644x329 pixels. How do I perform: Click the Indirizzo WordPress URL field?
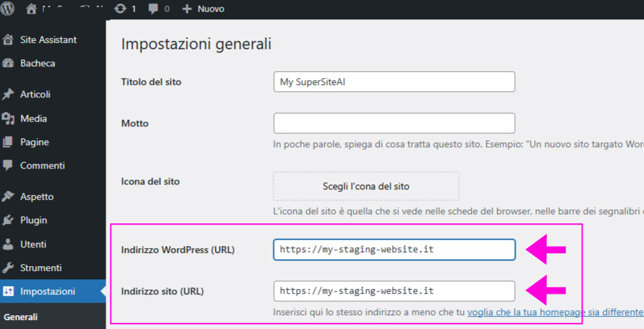pos(394,250)
